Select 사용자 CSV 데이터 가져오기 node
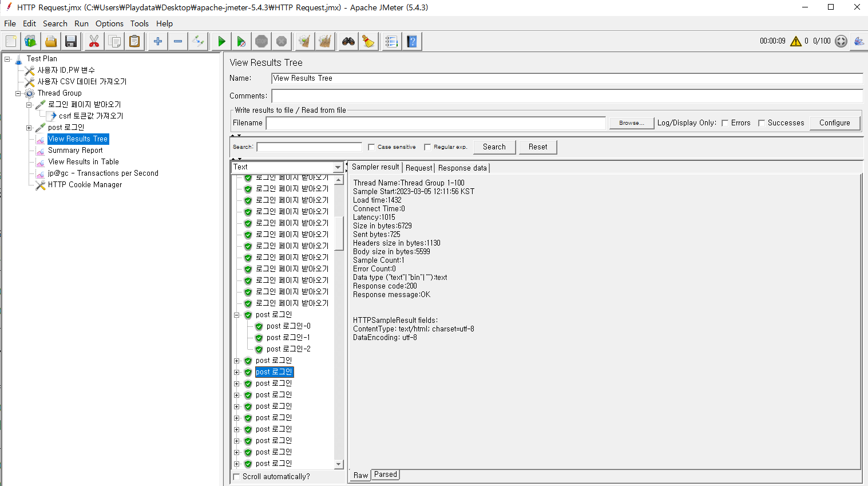The image size is (868, 486). point(82,81)
